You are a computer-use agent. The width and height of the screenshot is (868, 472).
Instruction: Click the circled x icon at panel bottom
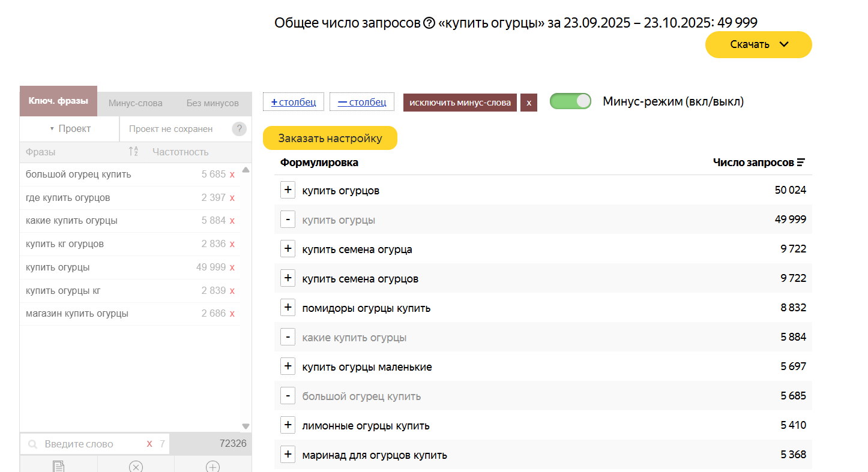pos(136,467)
